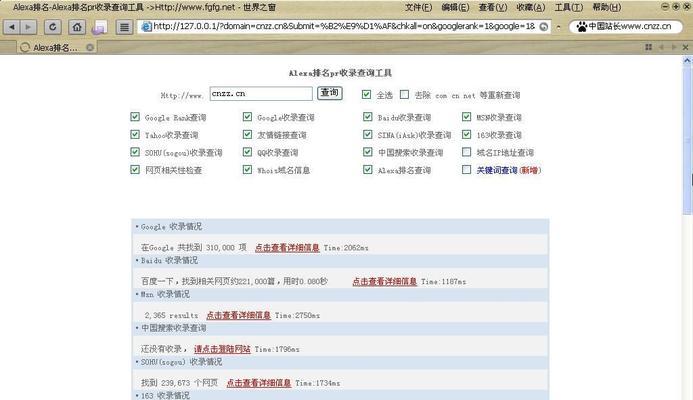
Task: Open 关键词查询(新增) link
Action: pos(508,170)
